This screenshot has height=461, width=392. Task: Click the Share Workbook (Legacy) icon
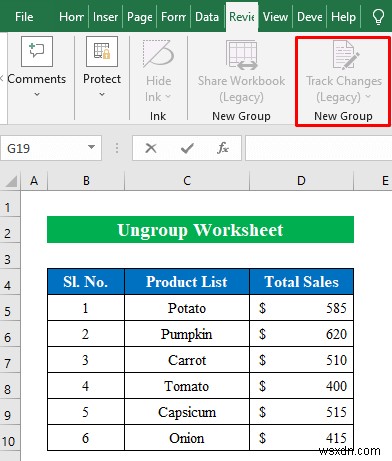(x=241, y=55)
